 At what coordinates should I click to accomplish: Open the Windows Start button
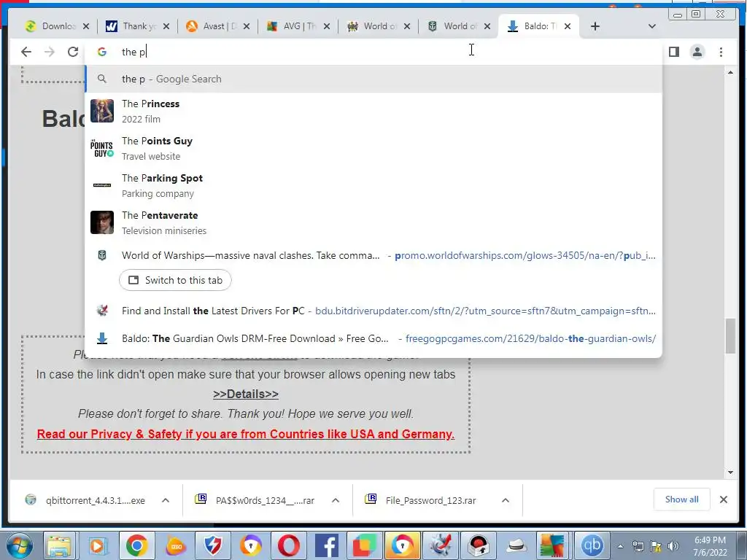click(x=20, y=545)
